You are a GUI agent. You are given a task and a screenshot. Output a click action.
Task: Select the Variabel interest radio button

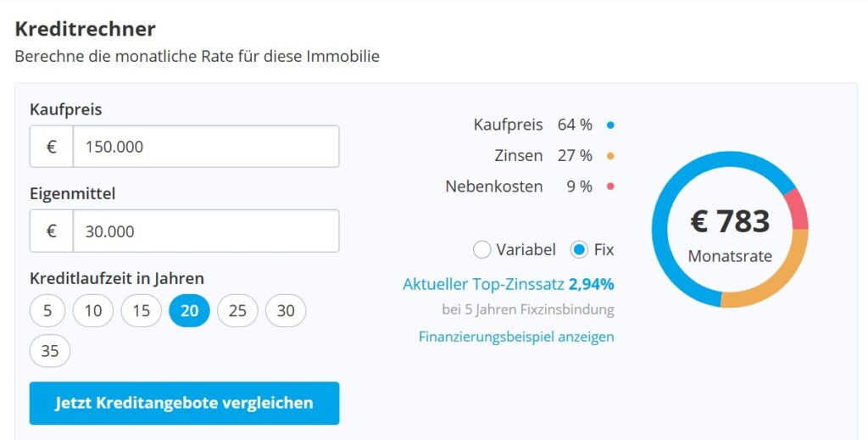(x=482, y=250)
